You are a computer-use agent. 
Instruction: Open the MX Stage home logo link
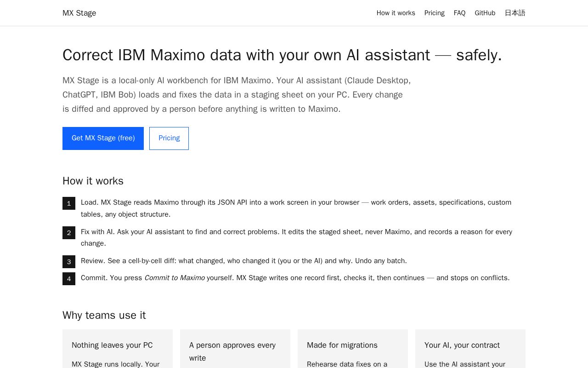click(x=79, y=13)
